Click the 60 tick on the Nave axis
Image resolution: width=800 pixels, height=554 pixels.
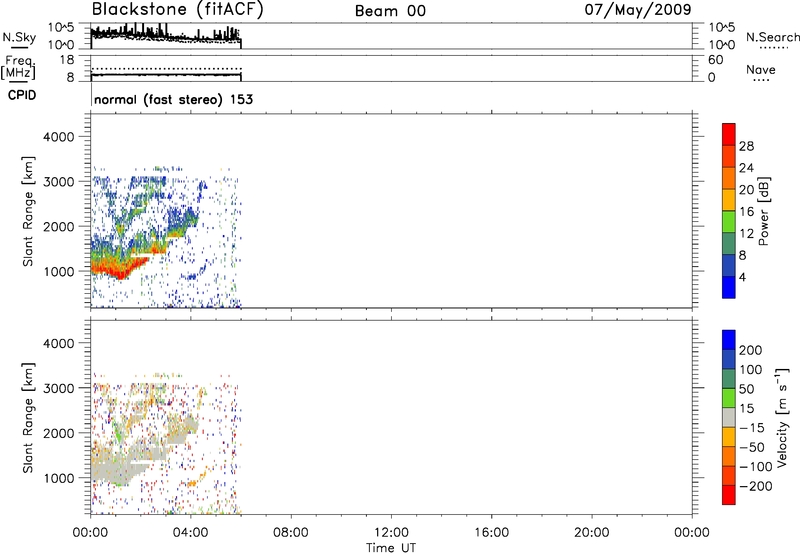[716, 60]
